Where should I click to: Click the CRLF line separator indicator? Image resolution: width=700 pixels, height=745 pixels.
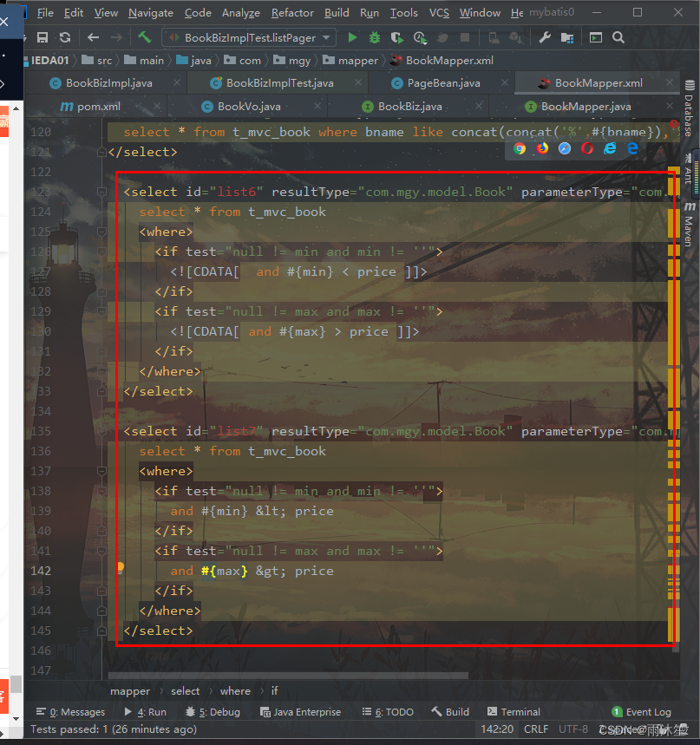[x=536, y=729]
